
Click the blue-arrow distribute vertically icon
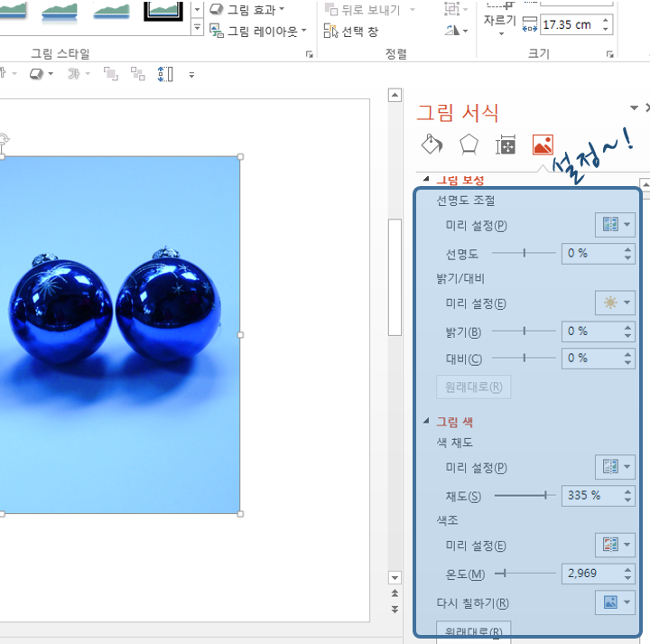165,74
